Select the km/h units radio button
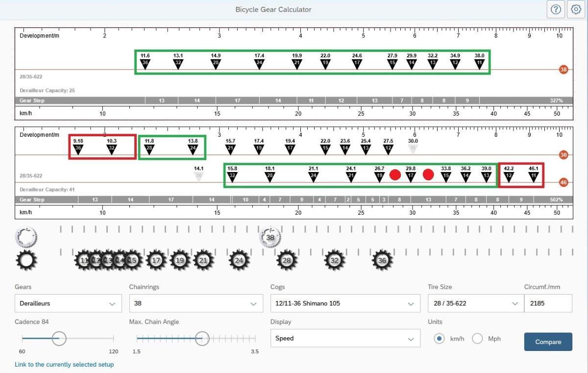Image resolution: width=588 pixels, height=373 pixels. [440, 339]
